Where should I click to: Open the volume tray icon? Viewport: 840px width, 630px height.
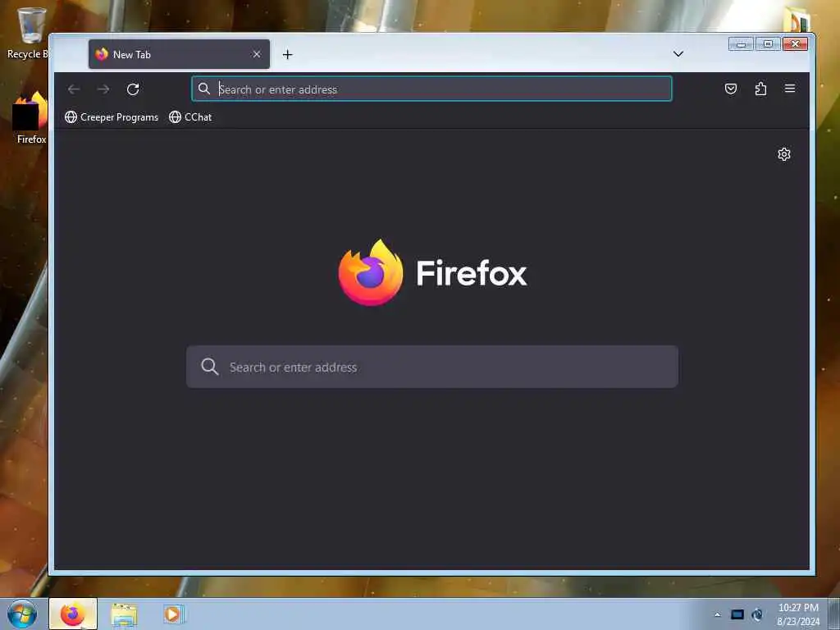[x=757, y=614]
